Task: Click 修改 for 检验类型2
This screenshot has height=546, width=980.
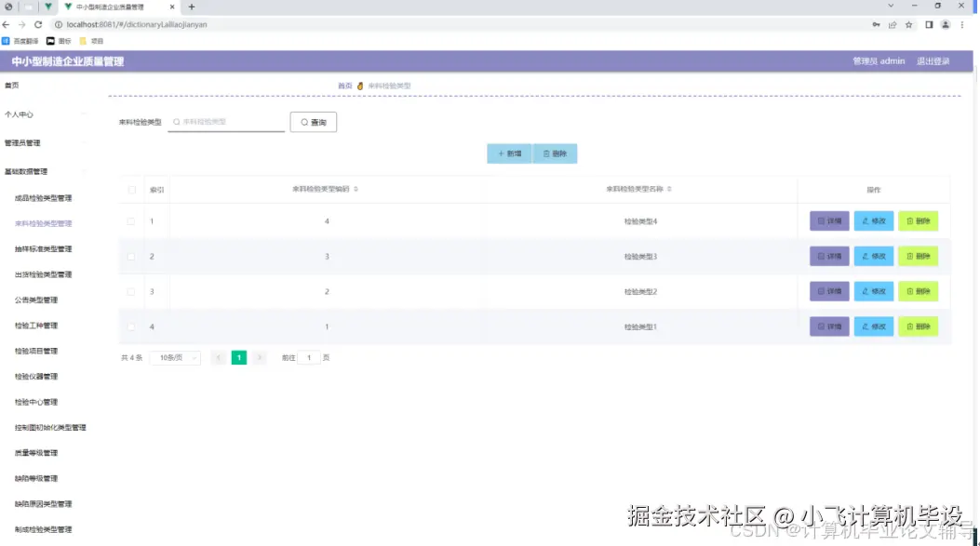Action: (x=874, y=291)
